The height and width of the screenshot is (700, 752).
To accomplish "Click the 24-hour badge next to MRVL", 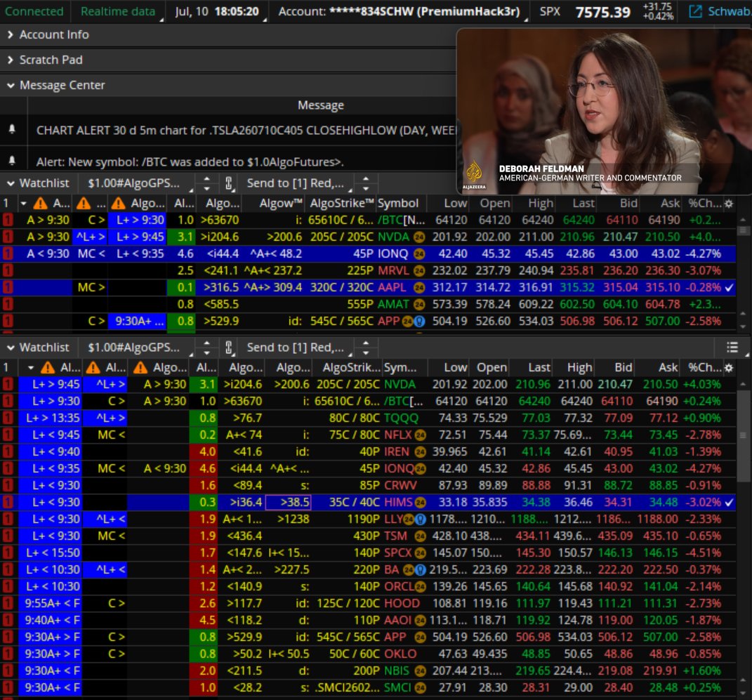I will 419,271.
